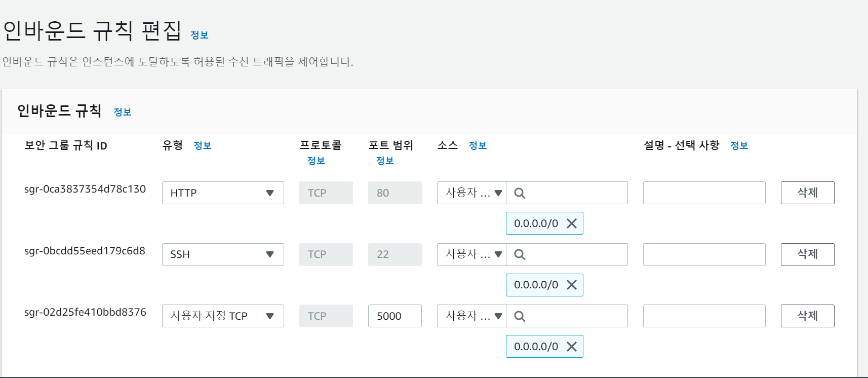This screenshot has width=868, height=378.
Task: Open 정보 link next to 유형 column
Action: pos(203,145)
